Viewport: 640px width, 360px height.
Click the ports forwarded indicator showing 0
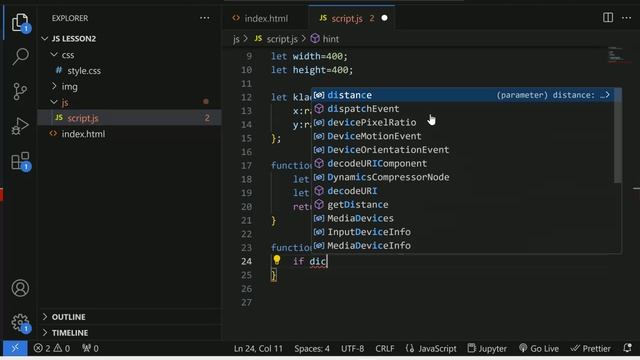[90, 348]
